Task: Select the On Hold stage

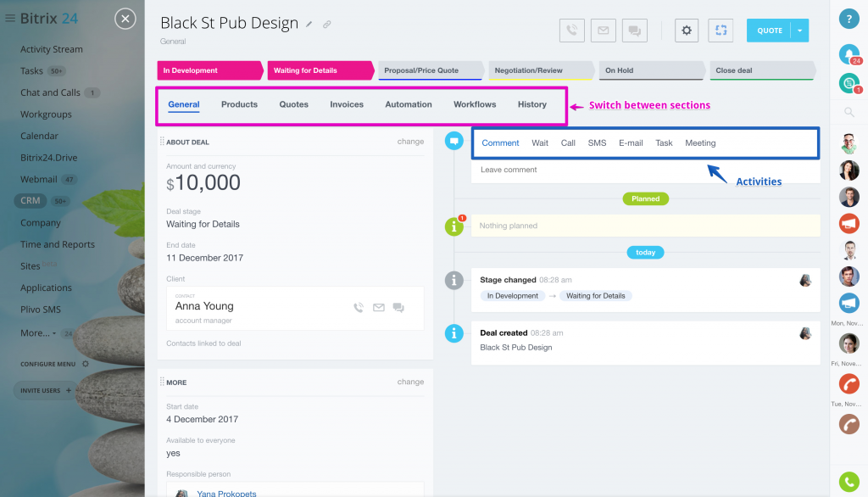Action: pyautogui.click(x=652, y=70)
